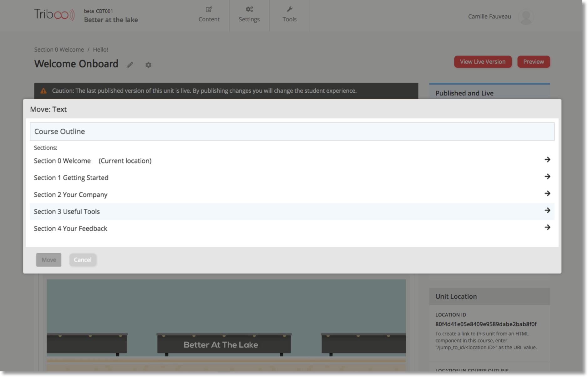Click the View Live Version button
The height and width of the screenshot is (377, 588).
point(482,61)
